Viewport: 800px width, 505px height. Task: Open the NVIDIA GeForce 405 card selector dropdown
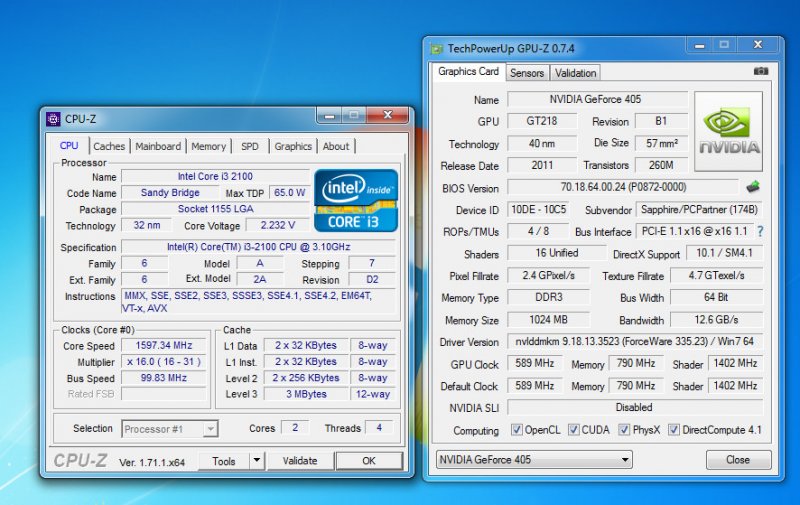coord(534,460)
